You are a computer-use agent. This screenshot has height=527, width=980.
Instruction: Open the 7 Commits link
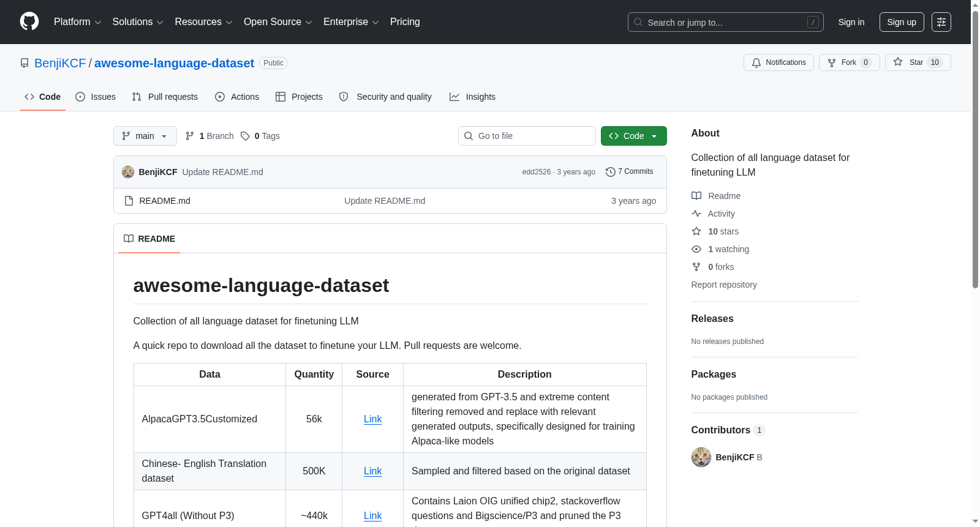coord(630,172)
